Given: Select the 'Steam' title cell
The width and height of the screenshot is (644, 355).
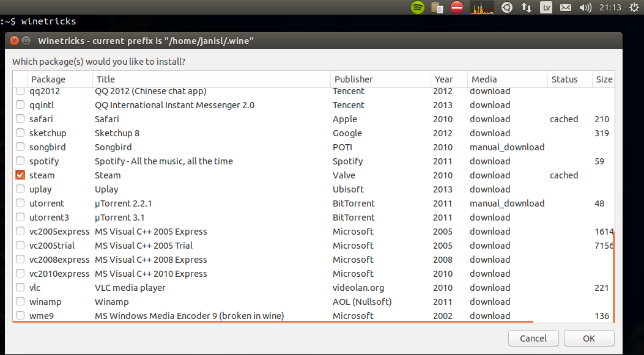Looking at the screenshot, I should point(108,175).
